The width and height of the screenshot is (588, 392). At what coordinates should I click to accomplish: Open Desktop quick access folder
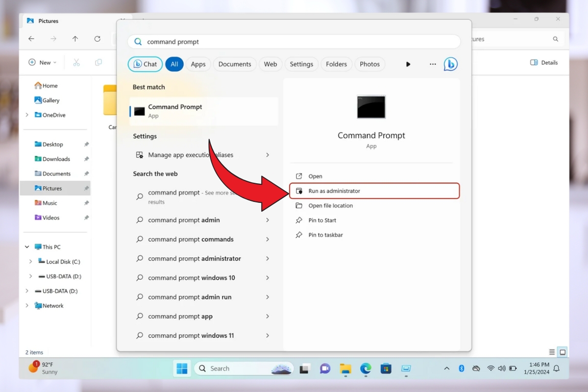tap(49, 145)
